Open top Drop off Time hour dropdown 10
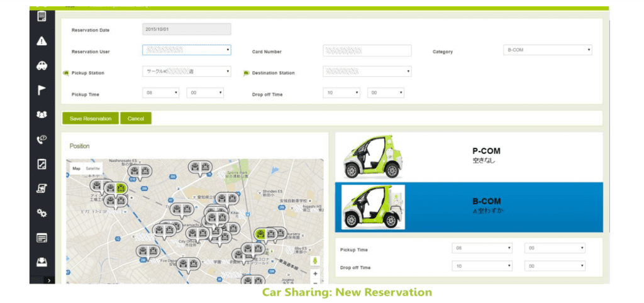This screenshot has height=303, width=644. click(x=341, y=93)
